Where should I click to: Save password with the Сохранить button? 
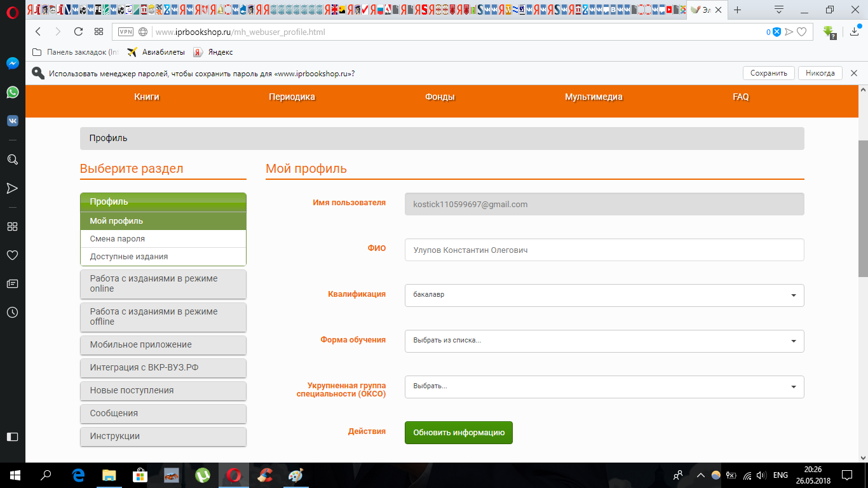click(768, 73)
